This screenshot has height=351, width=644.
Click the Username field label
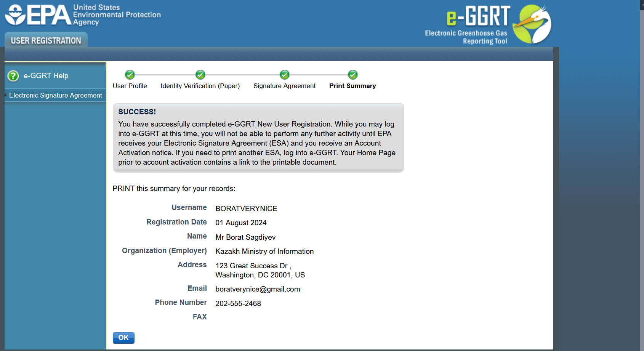(189, 207)
